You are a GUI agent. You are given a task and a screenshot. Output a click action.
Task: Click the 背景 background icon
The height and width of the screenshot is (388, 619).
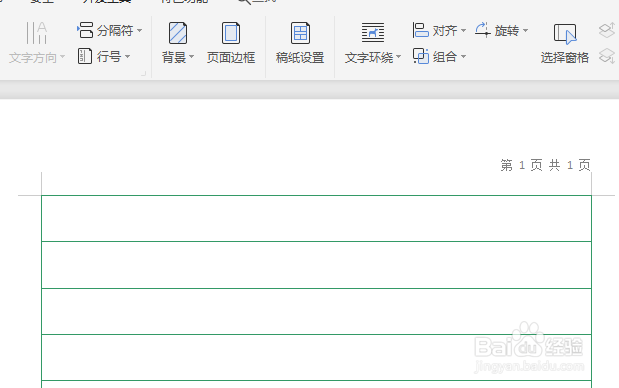(178, 33)
